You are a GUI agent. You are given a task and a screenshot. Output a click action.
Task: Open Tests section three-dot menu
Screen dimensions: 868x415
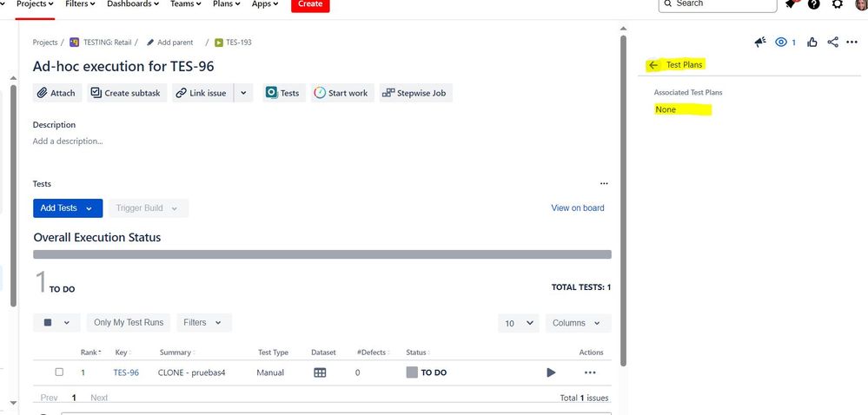pyautogui.click(x=604, y=184)
